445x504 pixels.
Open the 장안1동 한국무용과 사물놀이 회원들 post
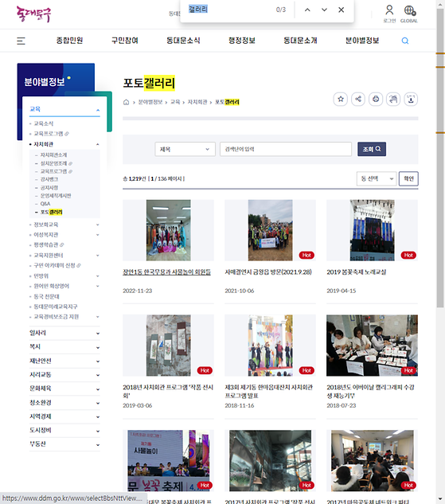click(166, 272)
